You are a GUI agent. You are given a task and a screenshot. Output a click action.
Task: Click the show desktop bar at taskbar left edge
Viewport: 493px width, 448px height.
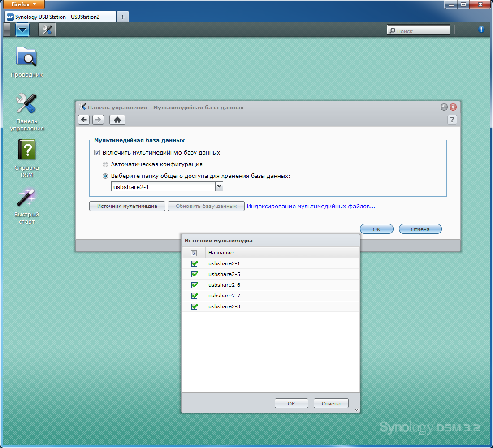tap(7, 30)
